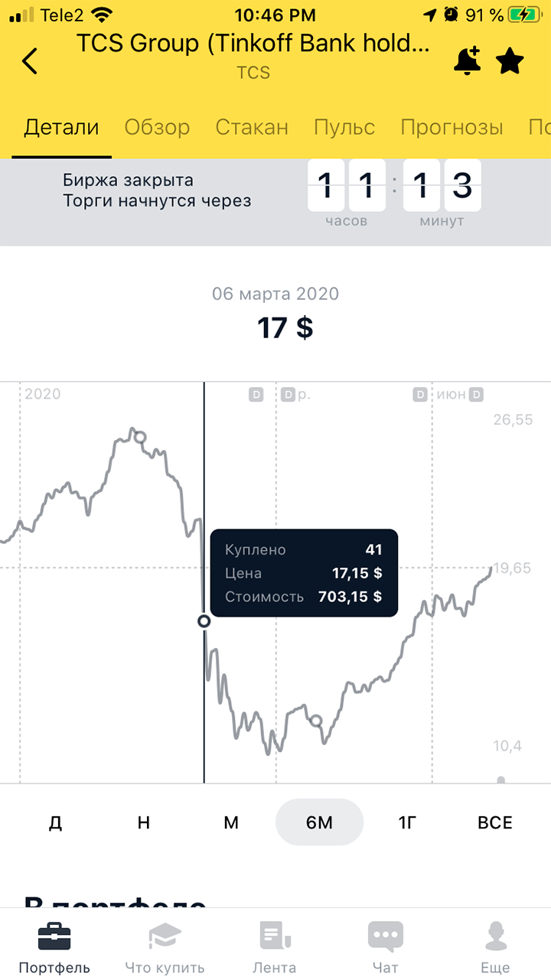Image resolution: width=551 pixels, height=980 pixels.
Task: Open Что купить graduation cap icon
Action: [165, 937]
